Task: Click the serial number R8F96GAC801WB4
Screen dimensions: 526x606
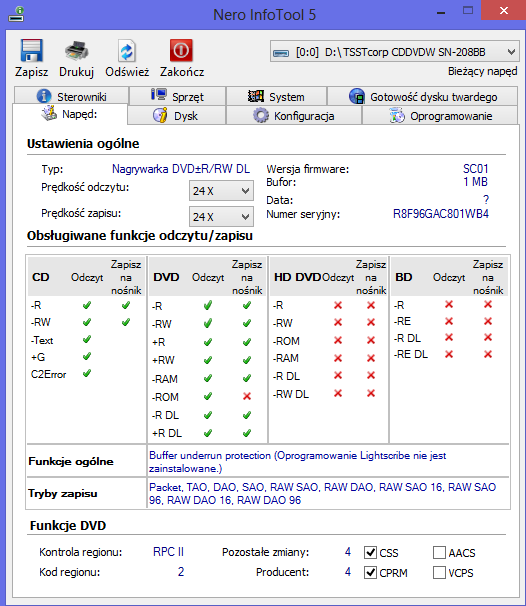Action: click(x=441, y=214)
